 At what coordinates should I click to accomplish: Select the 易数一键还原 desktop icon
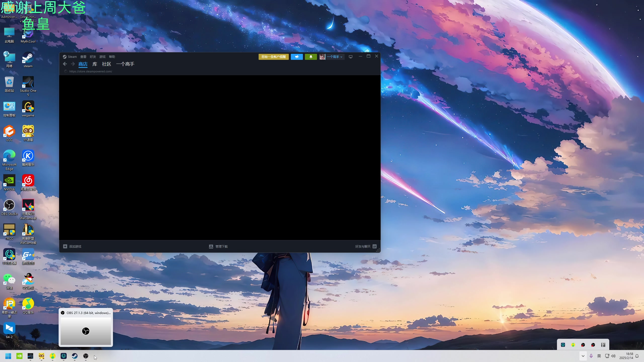pos(9,308)
